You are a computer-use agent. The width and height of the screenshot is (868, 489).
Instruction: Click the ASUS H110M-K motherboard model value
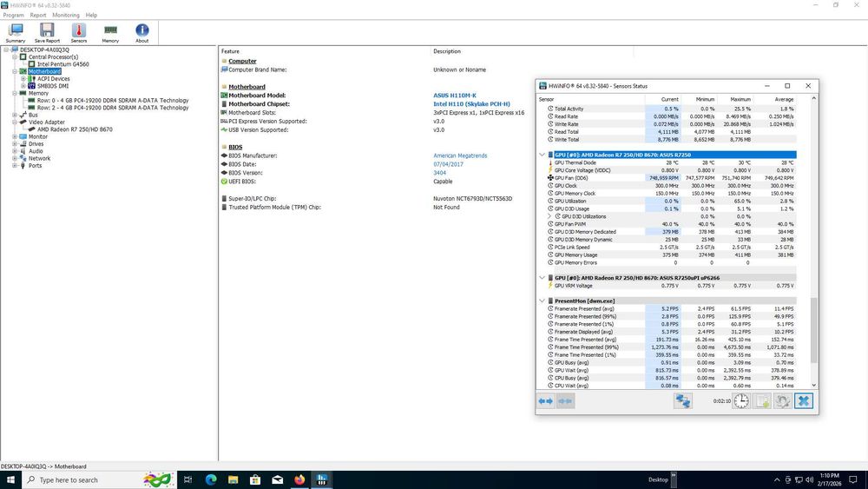pos(455,96)
